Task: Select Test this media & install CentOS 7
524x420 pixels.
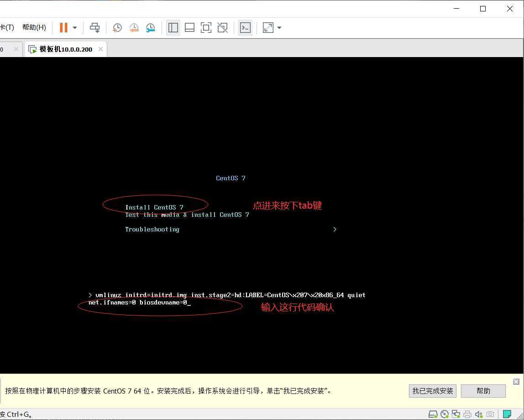Action: coord(187,215)
